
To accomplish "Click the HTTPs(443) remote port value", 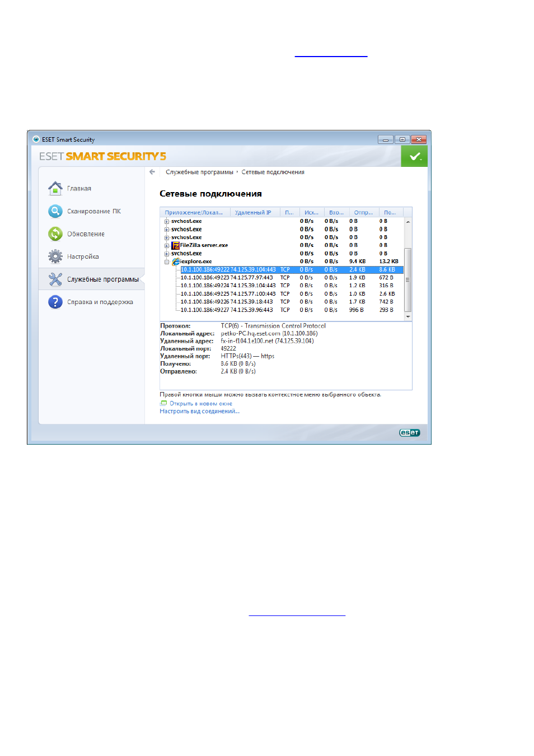I will point(247,356).
